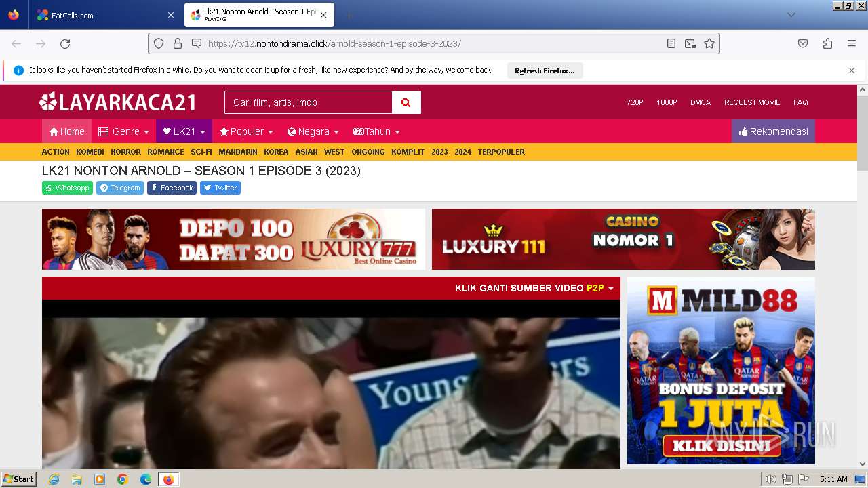Viewport: 868px width, 488px height.
Task: Select ONGOING category in yellow bar
Action: [368, 152]
